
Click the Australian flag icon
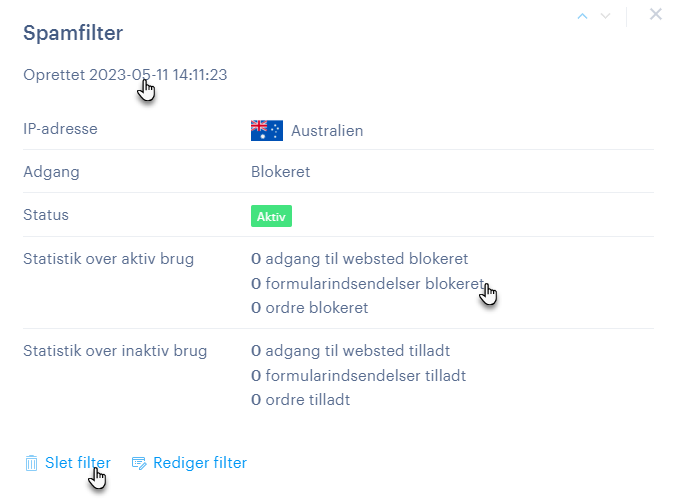tap(266, 130)
